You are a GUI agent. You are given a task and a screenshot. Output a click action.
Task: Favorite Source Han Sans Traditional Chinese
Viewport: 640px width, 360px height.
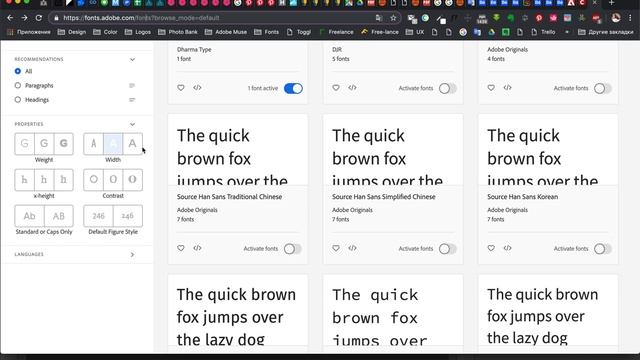(x=181, y=248)
